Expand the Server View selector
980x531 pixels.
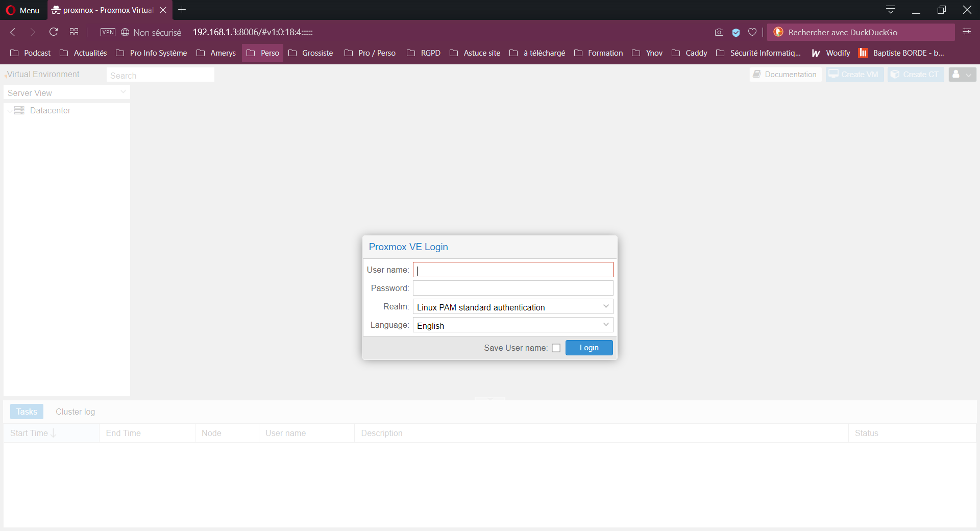123,92
